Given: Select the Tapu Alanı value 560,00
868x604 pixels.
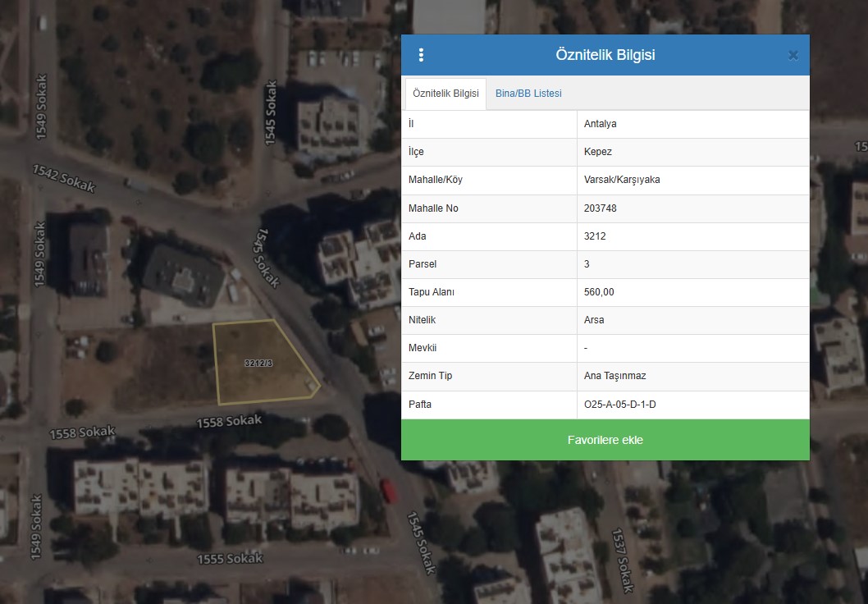Looking at the screenshot, I should point(599,292).
